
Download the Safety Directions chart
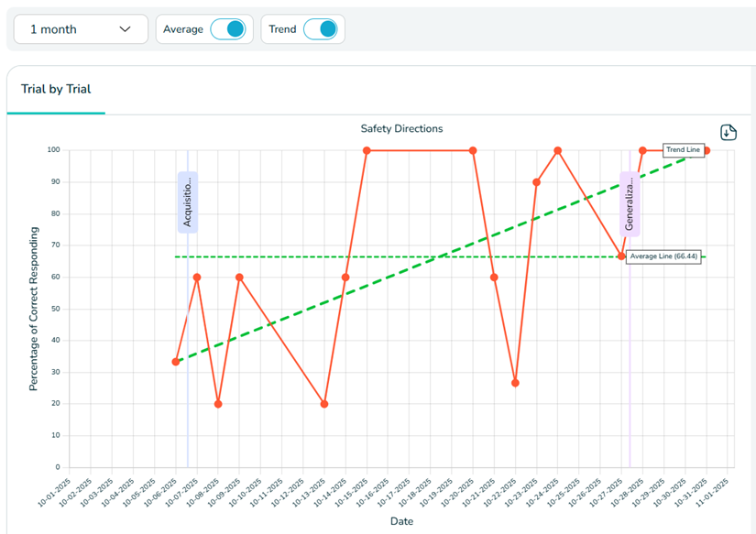pos(729,133)
